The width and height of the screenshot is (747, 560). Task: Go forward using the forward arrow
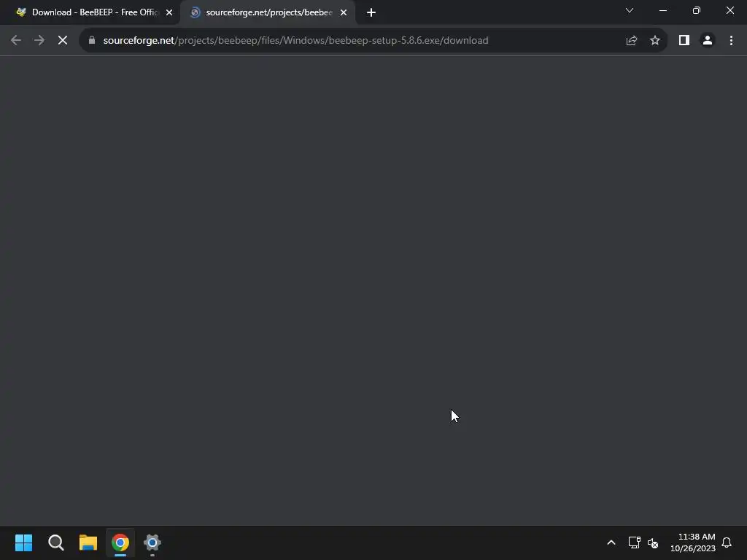(x=39, y=41)
